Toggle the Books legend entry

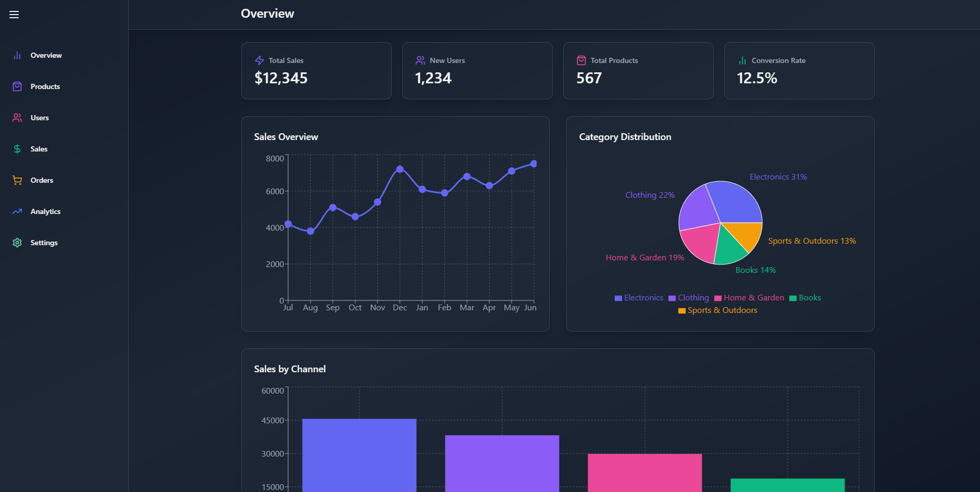click(805, 297)
